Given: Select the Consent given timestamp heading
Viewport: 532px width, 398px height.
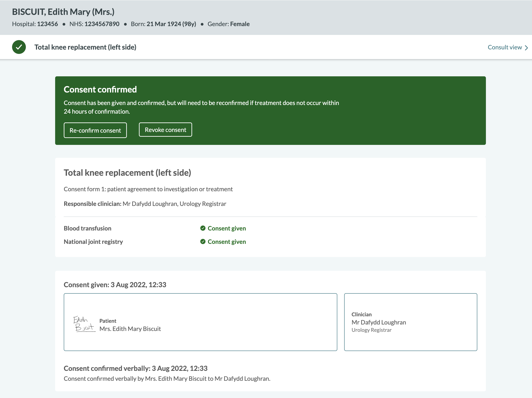Looking at the screenshot, I should (x=115, y=285).
